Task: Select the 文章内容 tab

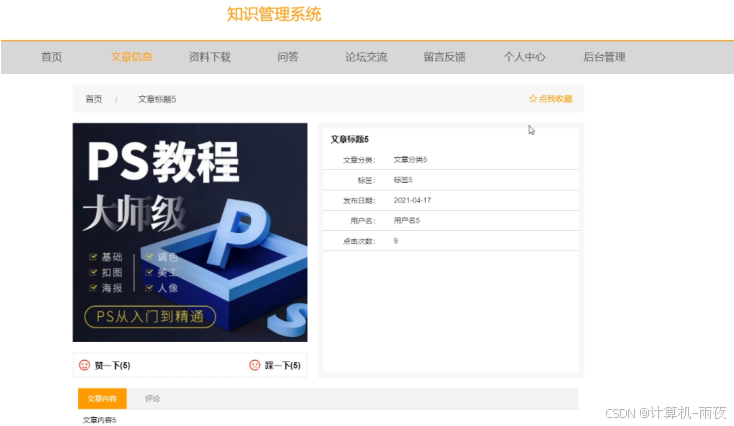Action: point(102,398)
